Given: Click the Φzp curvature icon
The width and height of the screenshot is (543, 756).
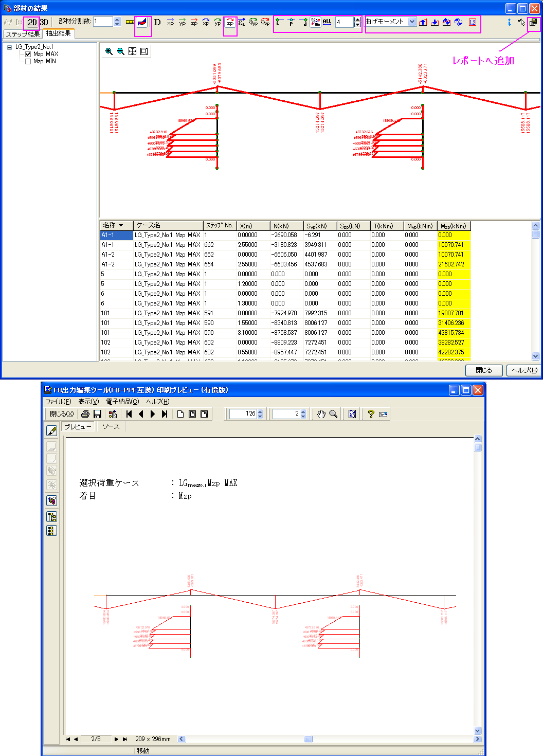Looking at the screenshot, I should point(265,22).
